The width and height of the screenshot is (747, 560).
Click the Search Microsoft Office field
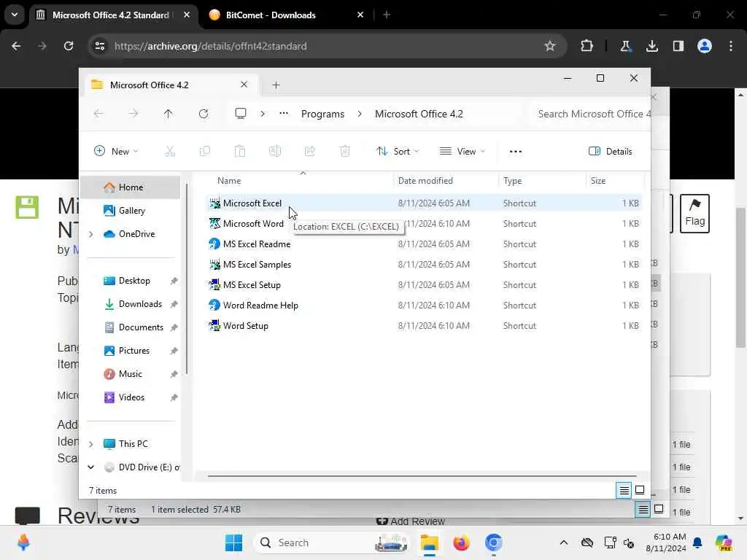coord(591,114)
